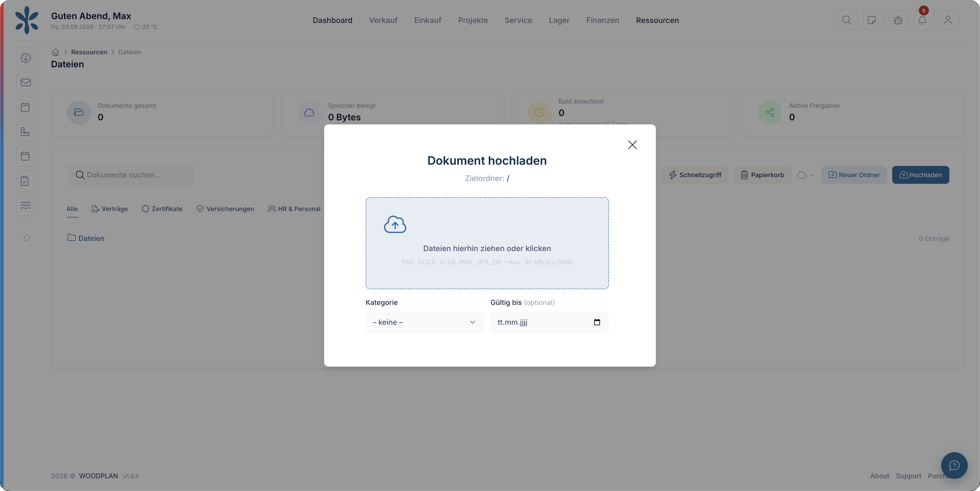Screen dimensions: 980x491
Task: Open the Lager menu
Action: (x=559, y=20)
